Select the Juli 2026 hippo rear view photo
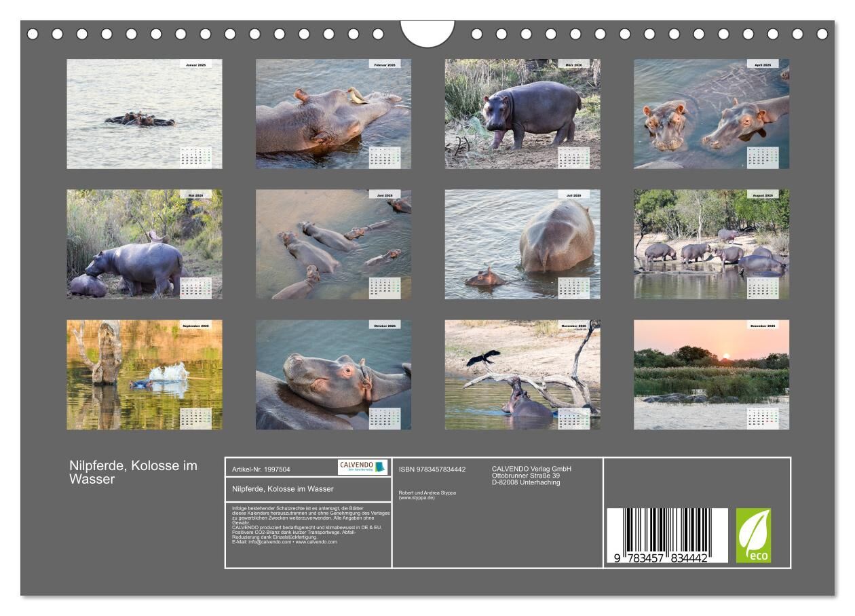Image resolution: width=855 pixels, height=616 pixels. point(522,244)
